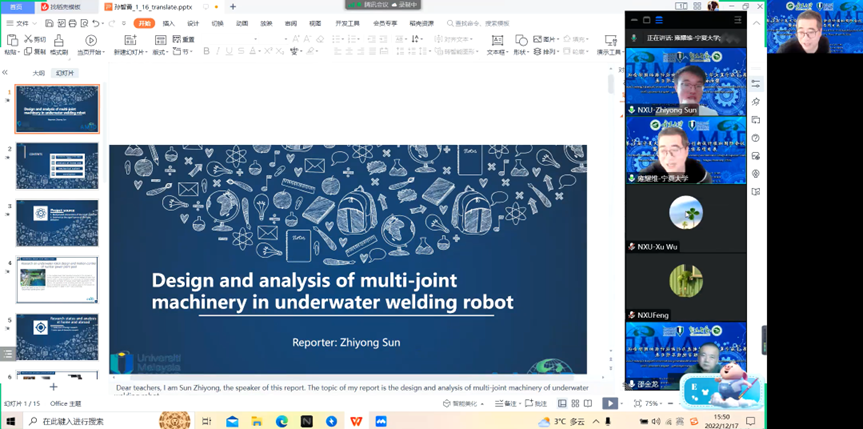The height and width of the screenshot is (429, 863).
Task: Open WPS Office from the Windows taskbar
Action: [x=356, y=421]
